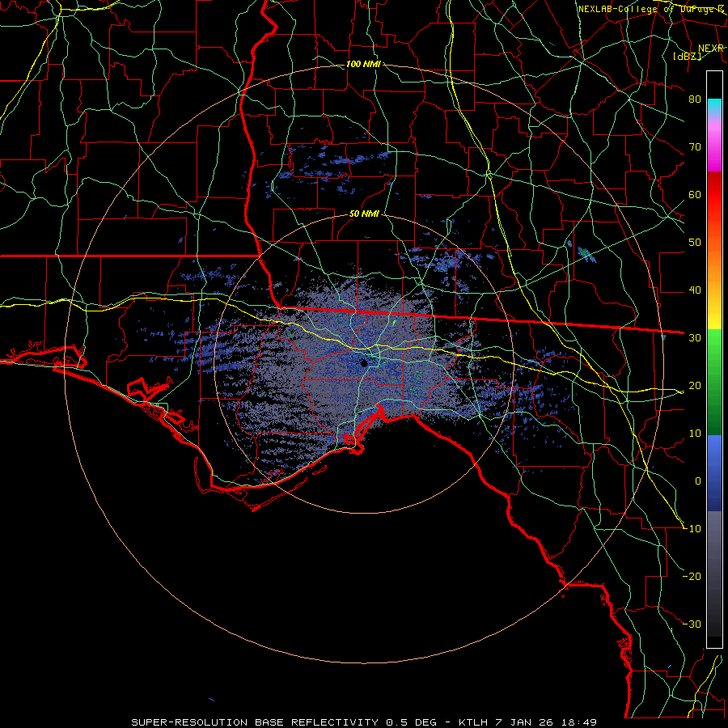Click the red segment of the reflectivity color bar
Viewport: 728px width, 728px height.
714,197
